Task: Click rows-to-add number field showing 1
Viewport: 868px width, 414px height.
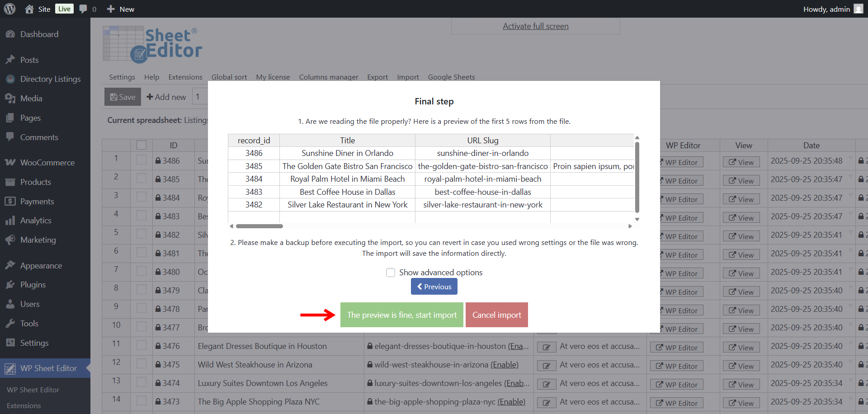Action: pos(200,97)
